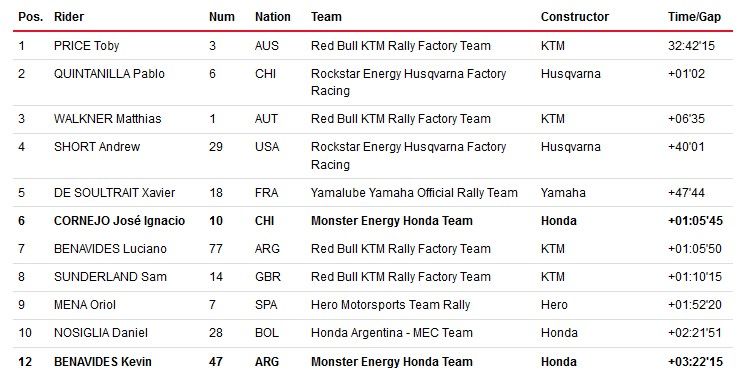Click the Constructor column header

[x=575, y=17]
